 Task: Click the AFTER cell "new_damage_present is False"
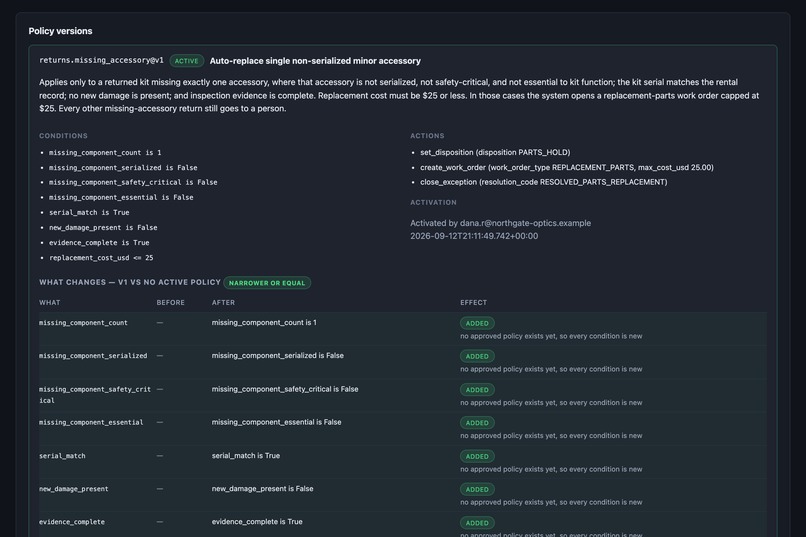point(262,489)
